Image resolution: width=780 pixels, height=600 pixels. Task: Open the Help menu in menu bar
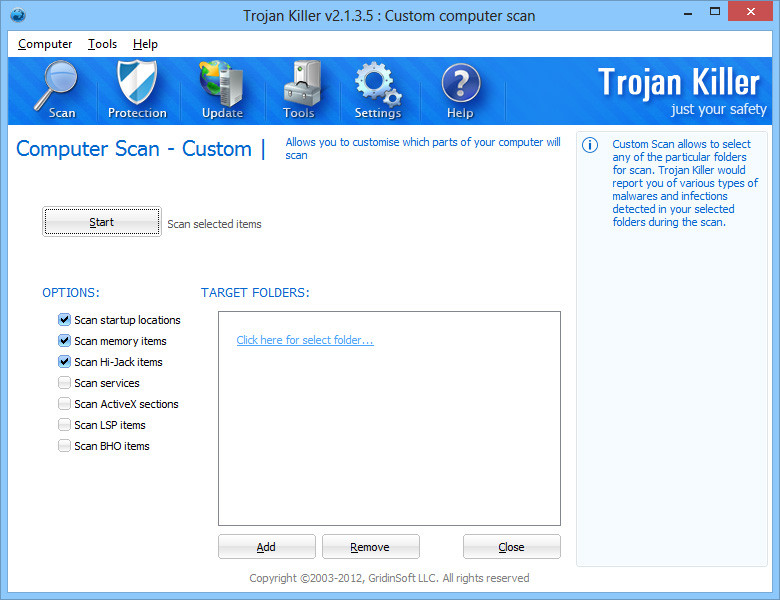pos(145,44)
